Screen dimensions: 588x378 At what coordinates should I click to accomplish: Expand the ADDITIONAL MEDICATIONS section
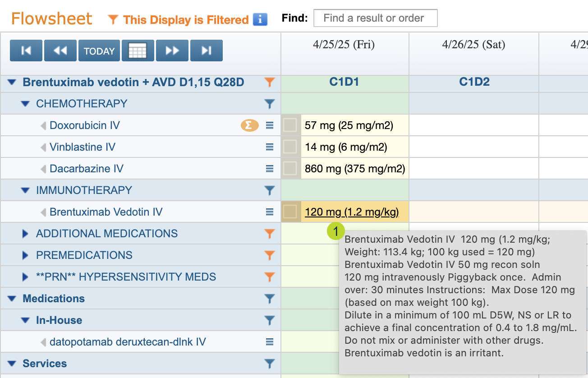[x=25, y=234]
